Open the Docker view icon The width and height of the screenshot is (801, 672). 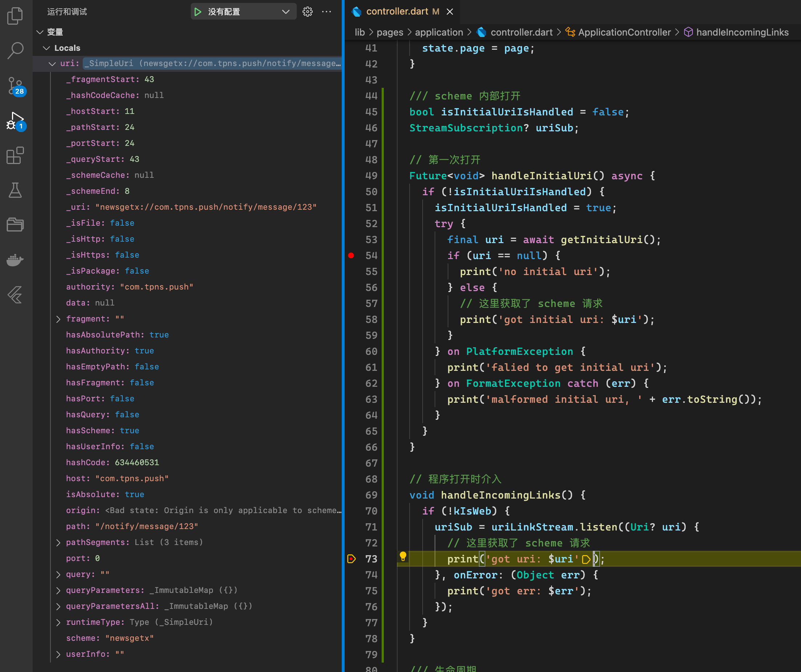15,260
